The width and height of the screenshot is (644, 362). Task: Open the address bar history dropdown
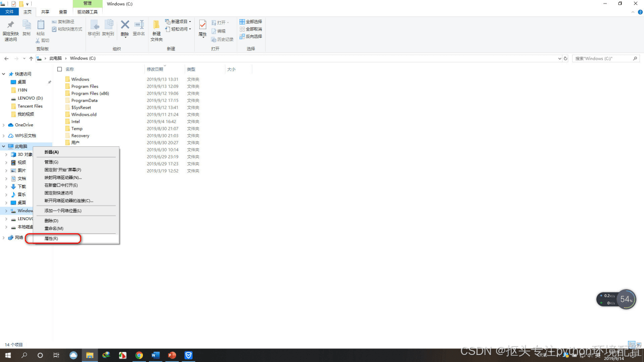[x=560, y=58]
